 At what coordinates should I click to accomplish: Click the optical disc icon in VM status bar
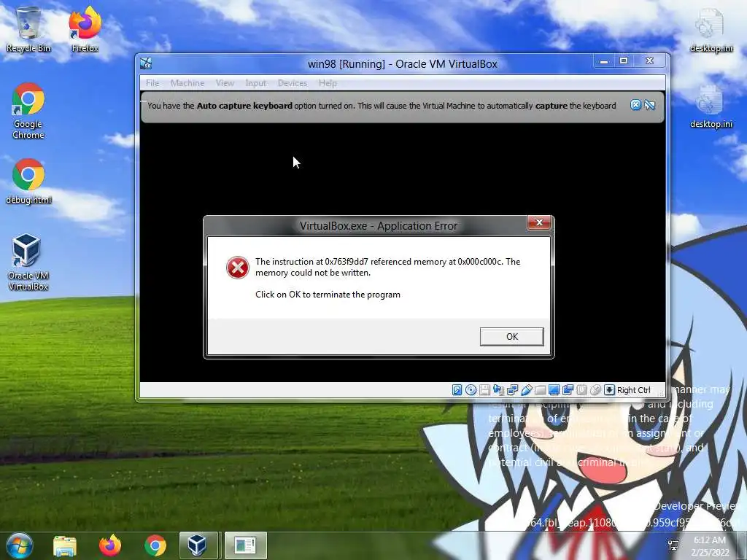pos(471,390)
